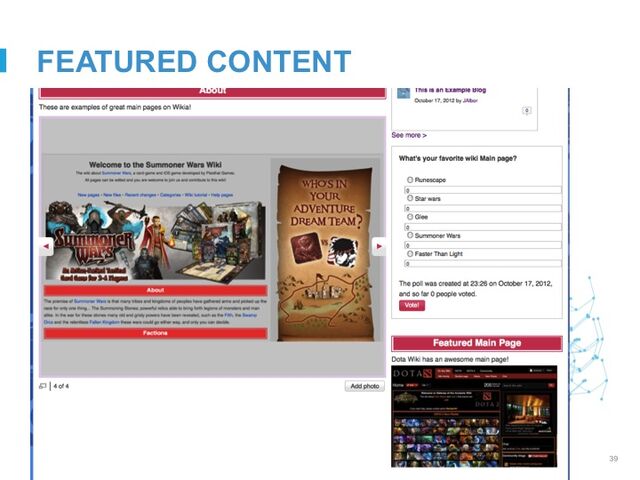The height and width of the screenshot is (480, 640).
Task: Pick Faster Than Light poll option
Action: (410, 254)
